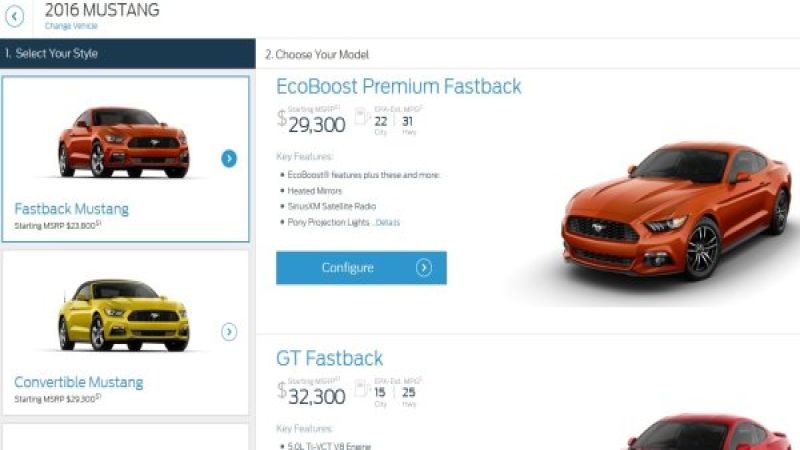Click the arrow circle inside Configure button
800x450 pixels.
(x=423, y=268)
